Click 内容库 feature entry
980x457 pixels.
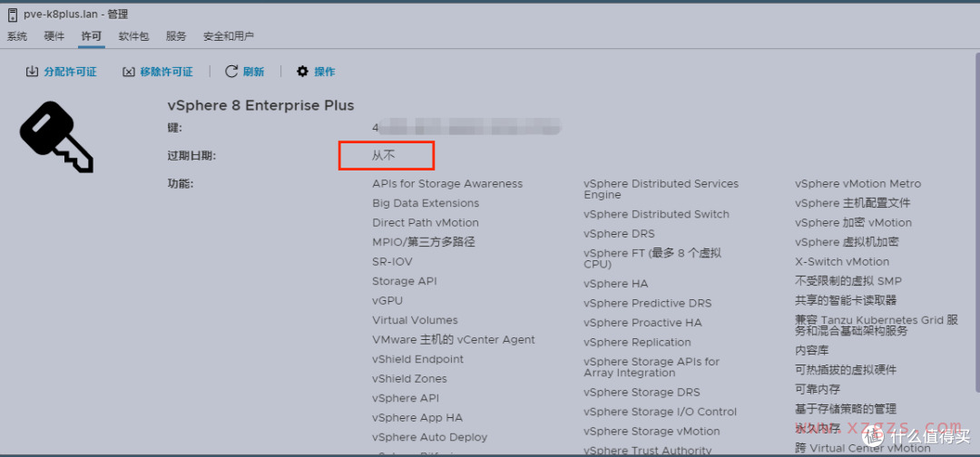coord(811,350)
